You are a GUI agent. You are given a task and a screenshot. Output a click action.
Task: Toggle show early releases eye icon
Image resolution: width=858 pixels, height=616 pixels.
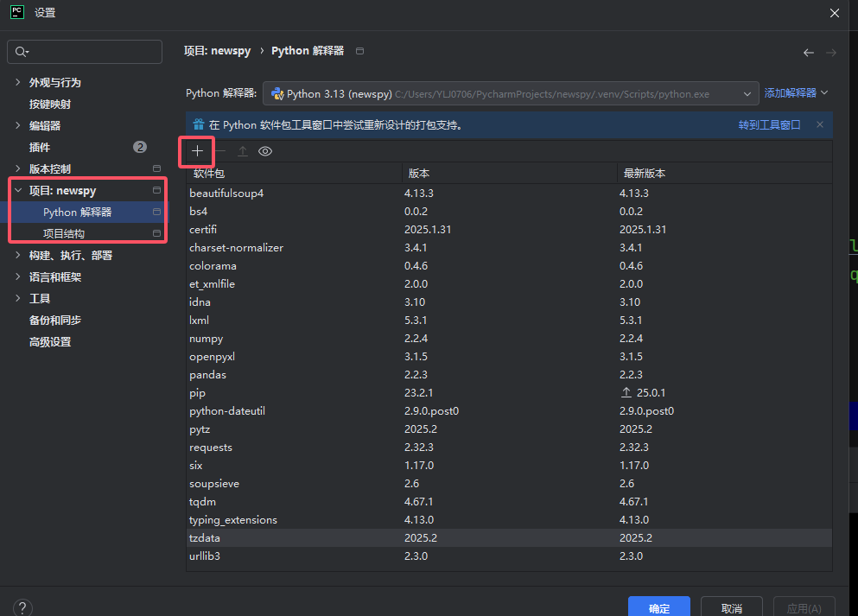tap(265, 151)
